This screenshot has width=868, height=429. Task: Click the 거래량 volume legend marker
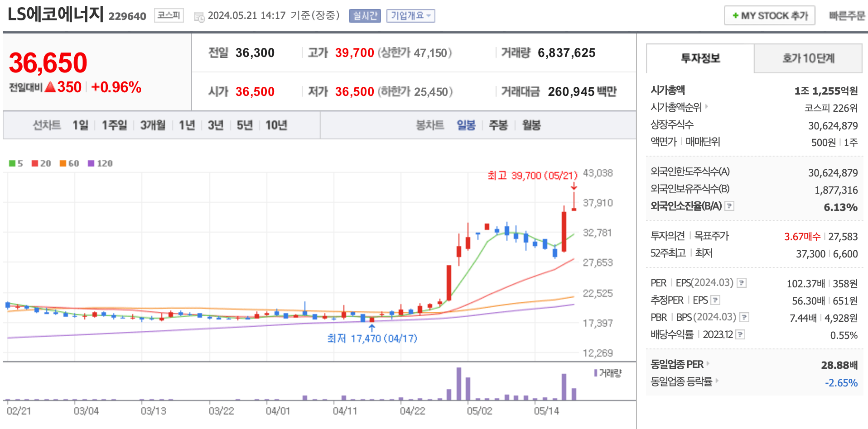[608, 373]
